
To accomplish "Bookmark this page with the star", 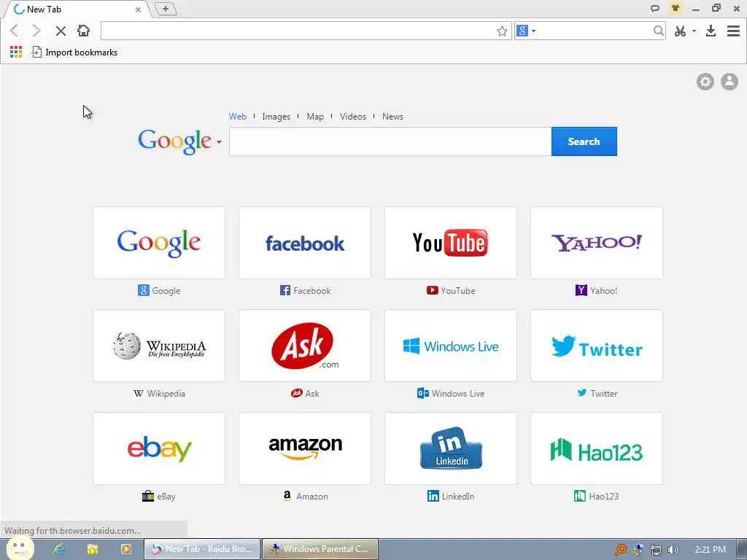I will click(502, 31).
